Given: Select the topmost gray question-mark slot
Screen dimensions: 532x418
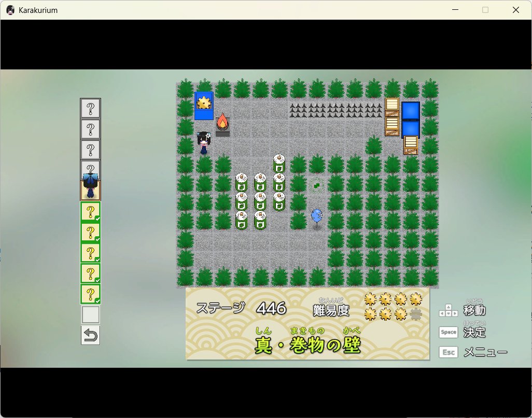Looking at the screenshot, I should click(90, 108).
